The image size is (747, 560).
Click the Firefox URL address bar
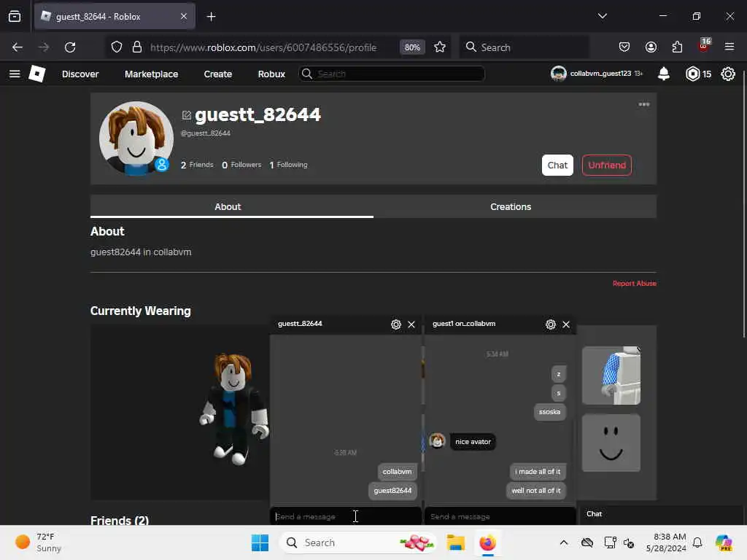[263, 47]
